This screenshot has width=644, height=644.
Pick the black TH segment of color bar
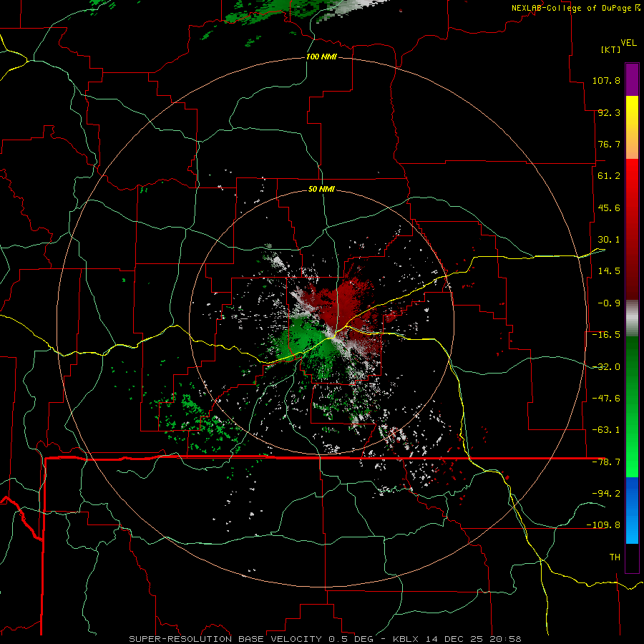[632, 557]
